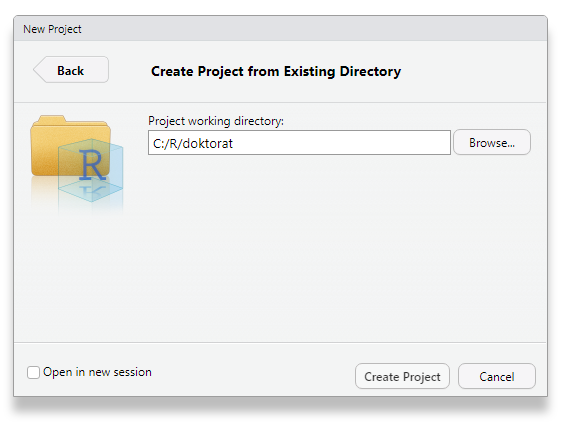Enable the Open in new session checkbox
Screen dimensions: 568x425
33,372
